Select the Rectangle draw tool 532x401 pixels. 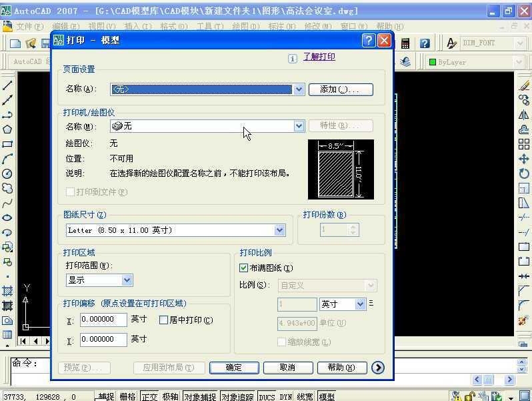pos(7,144)
